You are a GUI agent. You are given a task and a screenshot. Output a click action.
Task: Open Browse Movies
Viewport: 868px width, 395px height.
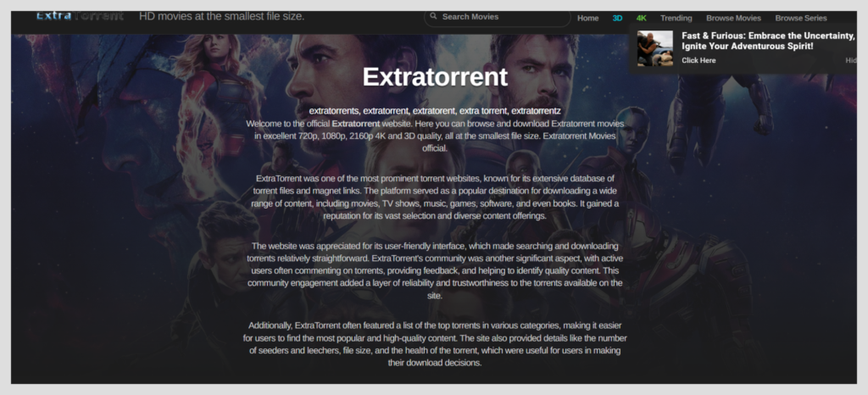(x=733, y=19)
